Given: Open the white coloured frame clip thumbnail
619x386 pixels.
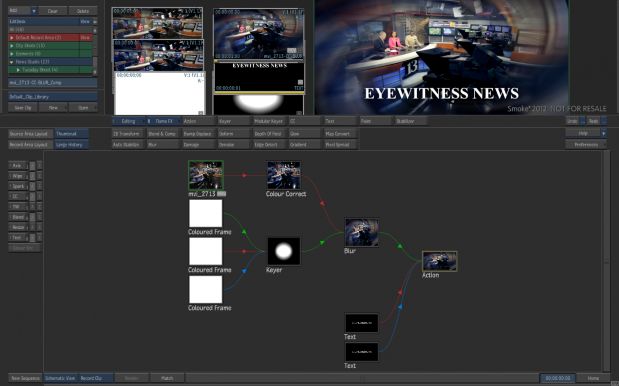Looking at the screenshot, I should pos(160,93).
